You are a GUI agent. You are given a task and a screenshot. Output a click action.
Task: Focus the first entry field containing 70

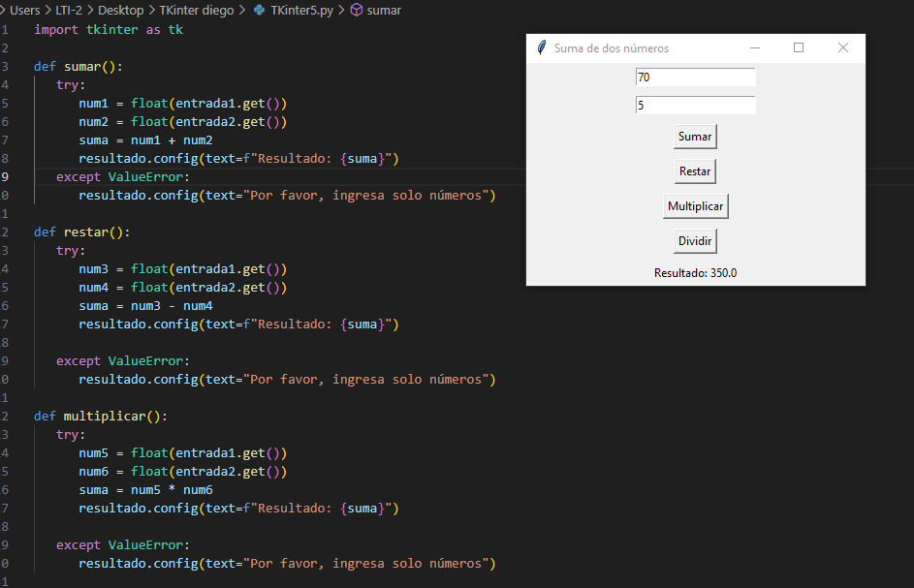point(695,77)
